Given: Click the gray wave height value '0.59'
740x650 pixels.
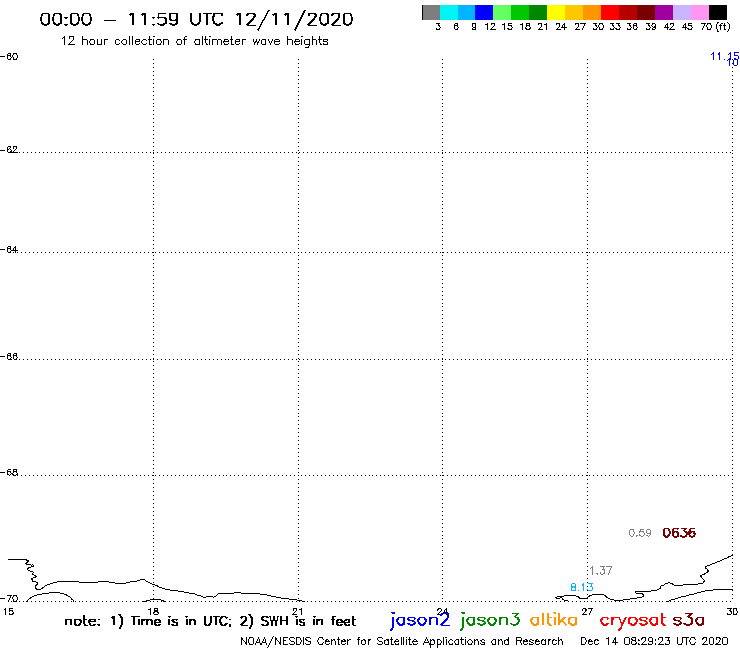Looking at the screenshot, I should click(x=640, y=533).
